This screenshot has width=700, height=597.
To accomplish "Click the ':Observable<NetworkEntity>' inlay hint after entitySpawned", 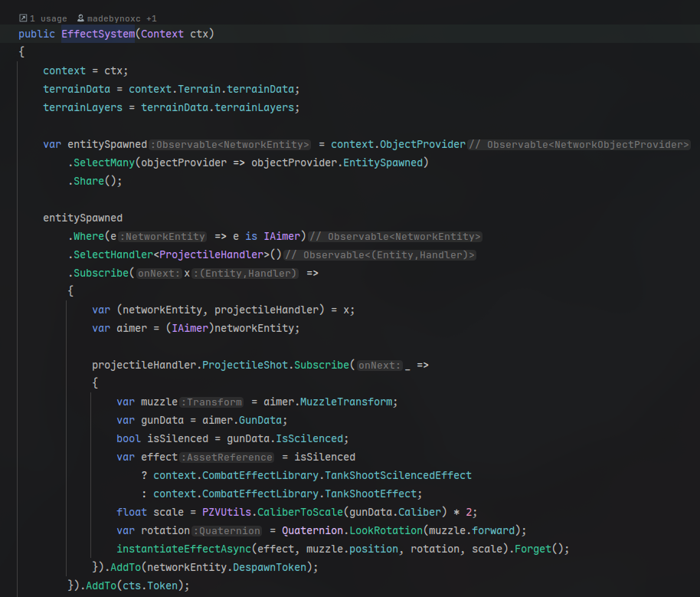I will (230, 145).
